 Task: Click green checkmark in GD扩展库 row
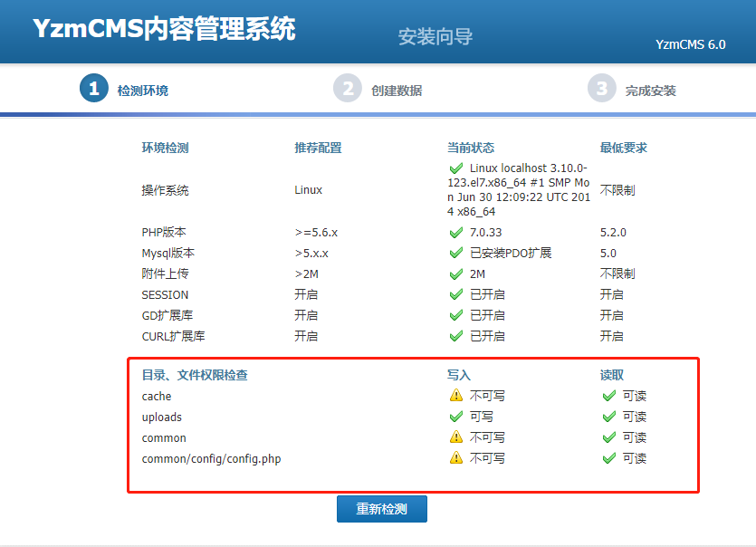click(456, 315)
